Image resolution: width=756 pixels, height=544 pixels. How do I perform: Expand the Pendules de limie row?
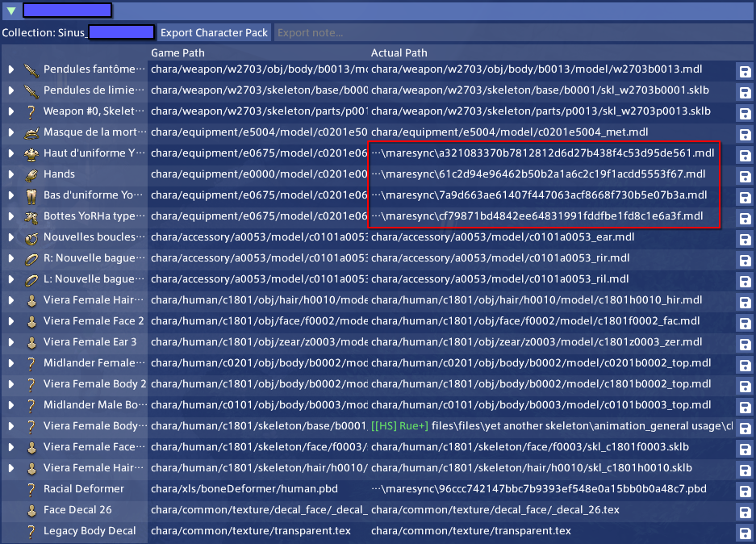pos(10,90)
